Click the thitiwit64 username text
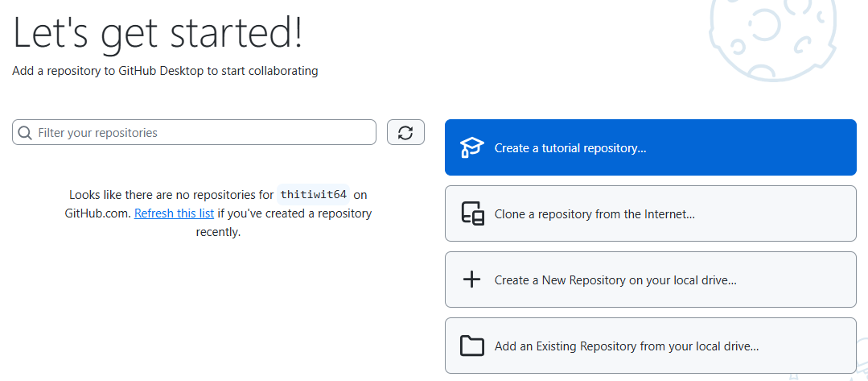This screenshot has height=381, width=868. 313,195
